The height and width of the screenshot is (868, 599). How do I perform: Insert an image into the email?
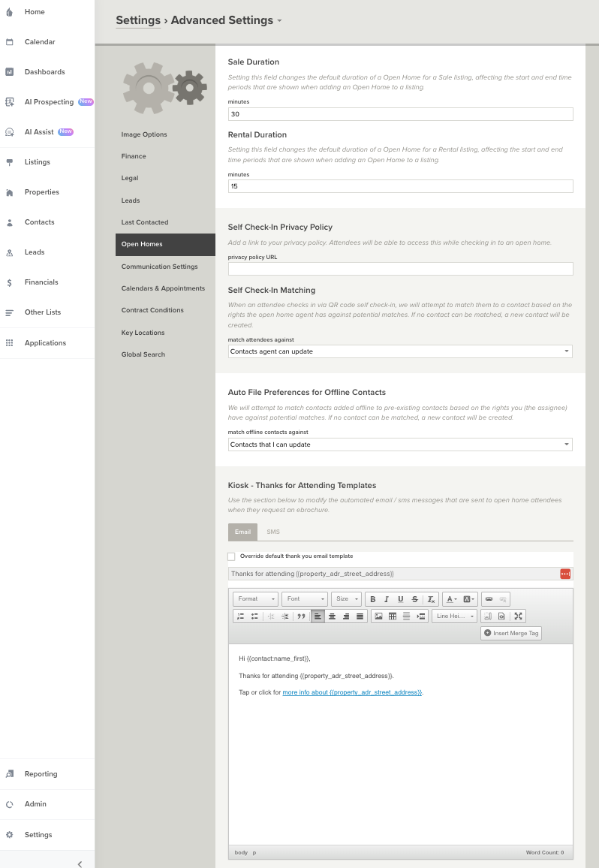(378, 616)
